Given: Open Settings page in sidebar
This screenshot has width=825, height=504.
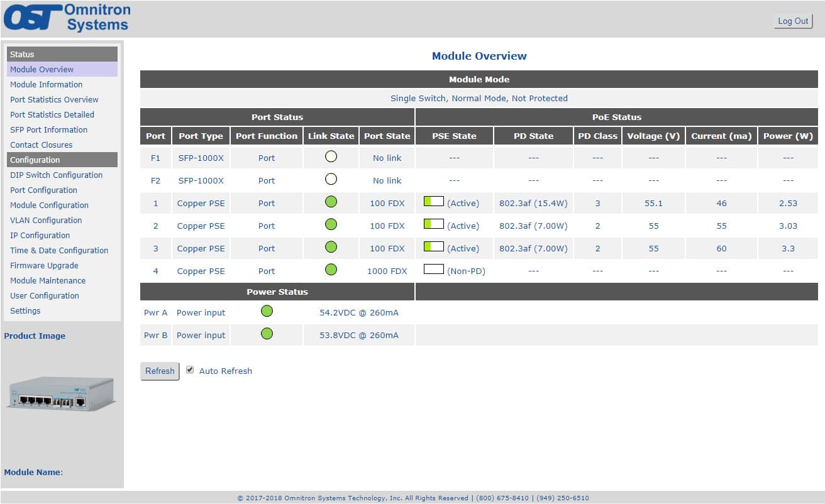Looking at the screenshot, I should click(x=25, y=310).
